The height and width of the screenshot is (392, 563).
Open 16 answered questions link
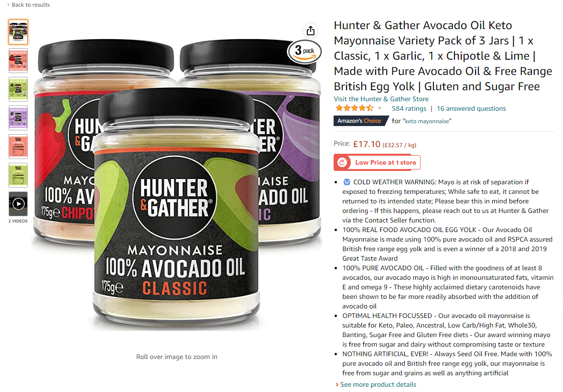471,108
